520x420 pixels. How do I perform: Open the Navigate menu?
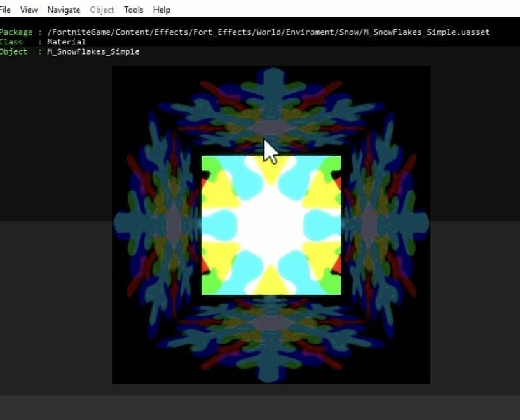(64, 10)
